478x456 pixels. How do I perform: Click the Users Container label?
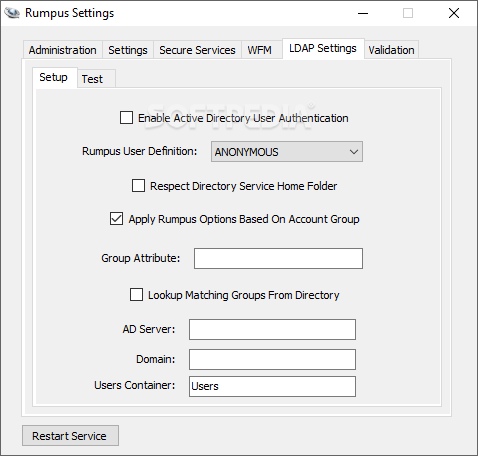click(135, 385)
